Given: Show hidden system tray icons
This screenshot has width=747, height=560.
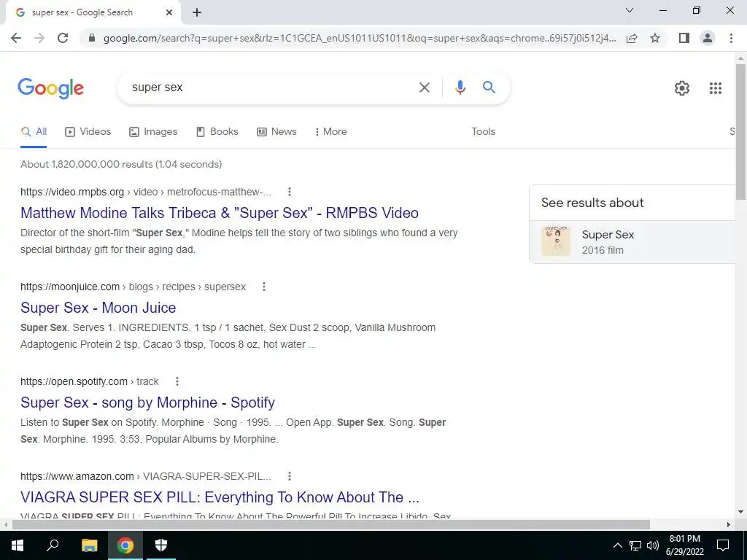Looking at the screenshot, I should point(617,545).
